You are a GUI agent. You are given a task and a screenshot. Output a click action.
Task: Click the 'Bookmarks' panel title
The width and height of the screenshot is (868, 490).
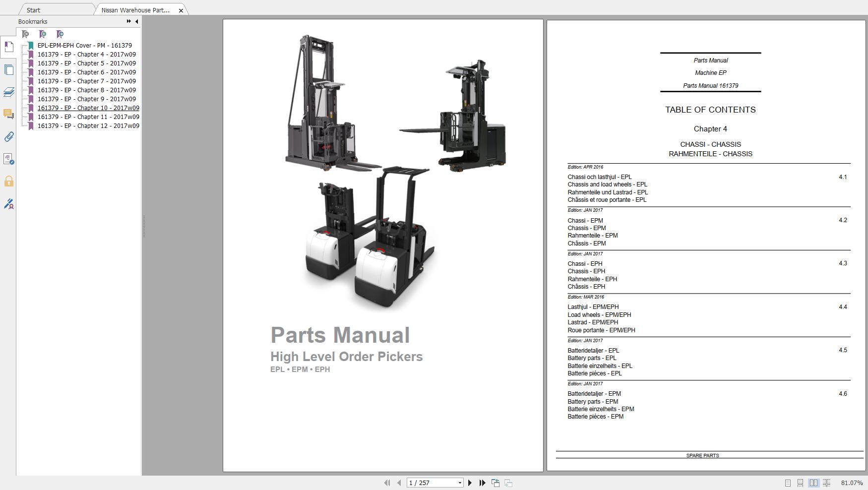coord(33,22)
